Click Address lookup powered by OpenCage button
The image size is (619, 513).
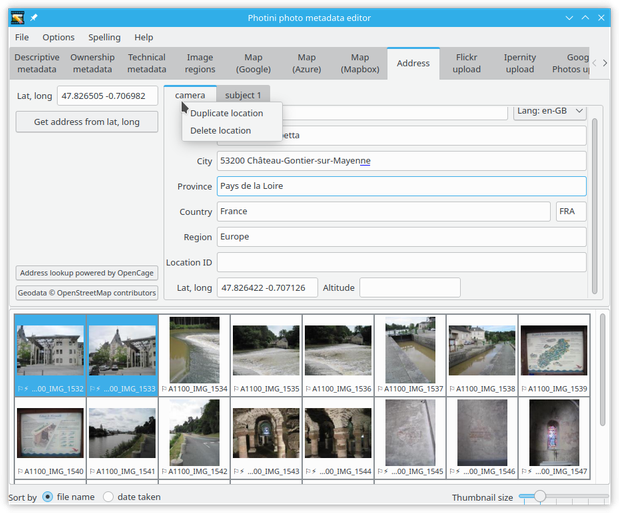tap(86, 273)
